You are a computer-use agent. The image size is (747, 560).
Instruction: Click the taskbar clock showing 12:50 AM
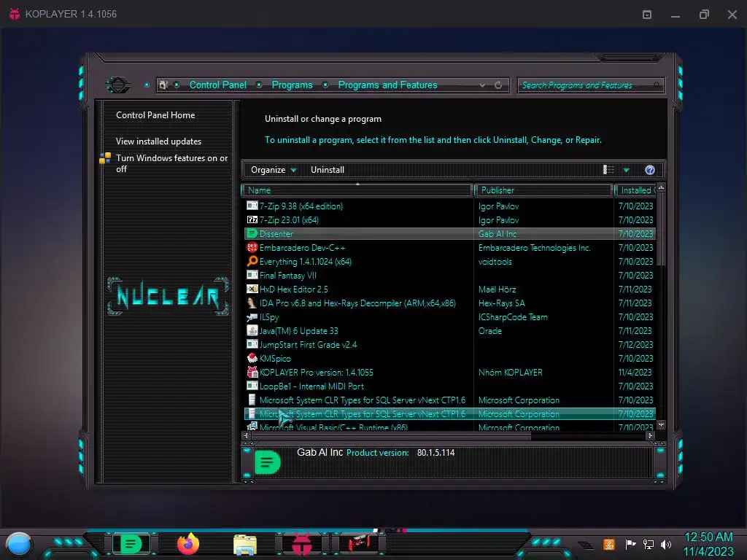click(708, 537)
